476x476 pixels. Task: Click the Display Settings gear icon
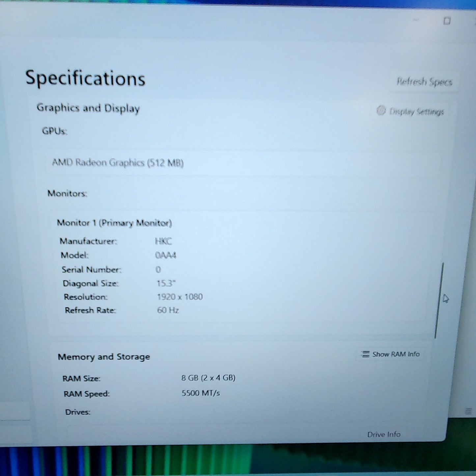[381, 110]
